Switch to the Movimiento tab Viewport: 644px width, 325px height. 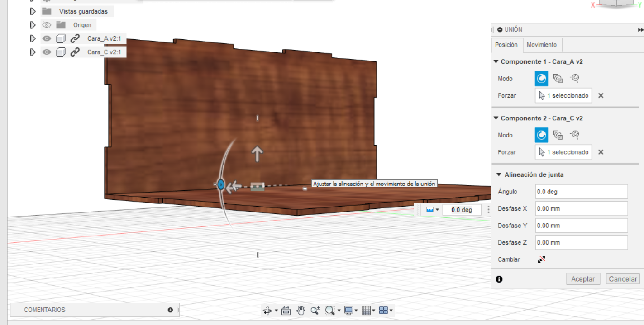click(x=542, y=45)
